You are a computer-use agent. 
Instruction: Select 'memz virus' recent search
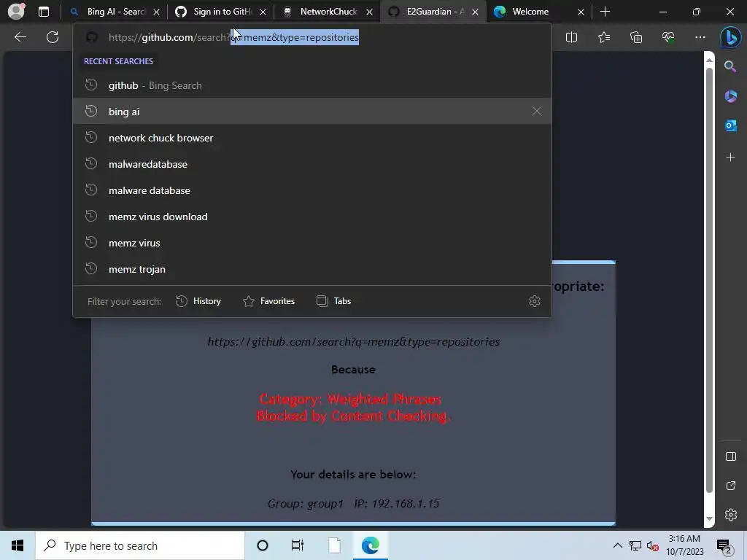(312, 243)
